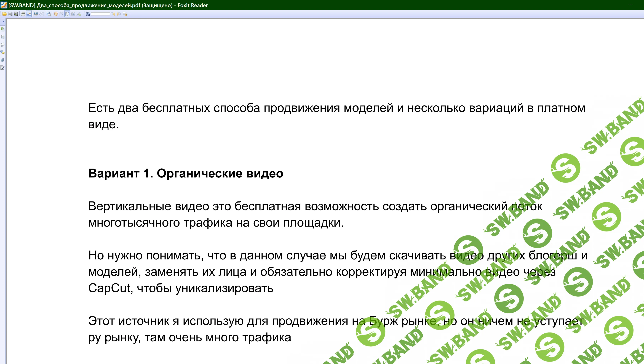This screenshot has width=644, height=364.
Task: Click the Print icon
Action: (23, 14)
